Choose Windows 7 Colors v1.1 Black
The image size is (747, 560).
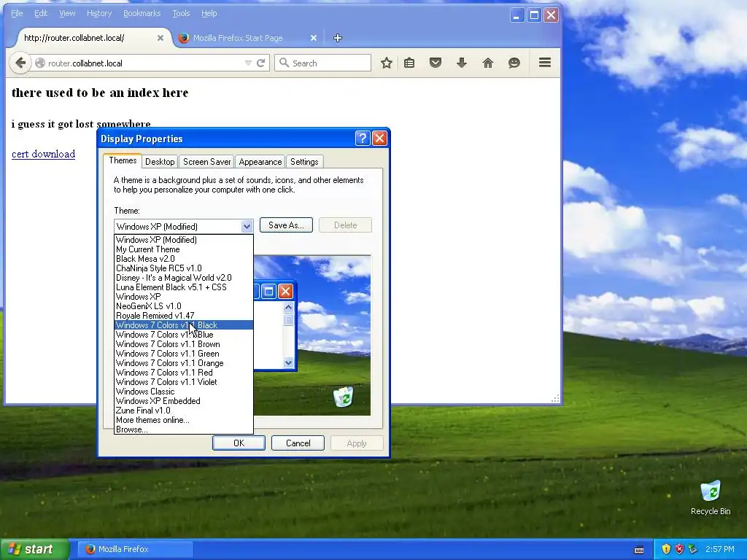pyautogui.click(x=183, y=325)
